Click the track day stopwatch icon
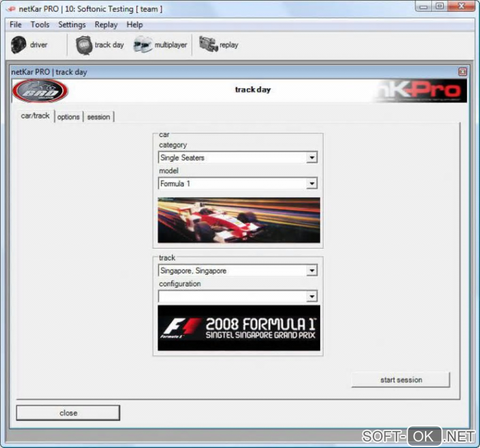480x448 pixels. [x=84, y=45]
